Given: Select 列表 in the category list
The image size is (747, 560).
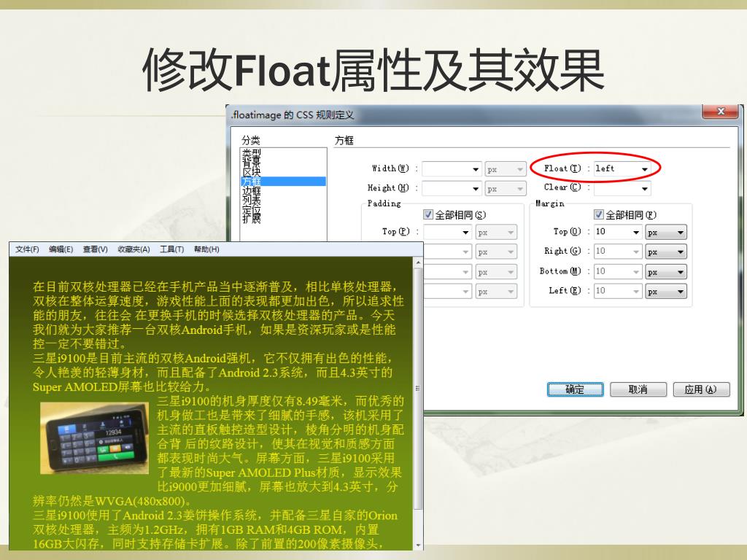Looking at the screenshot, I should pyautogui.click(x=252, y=200).
